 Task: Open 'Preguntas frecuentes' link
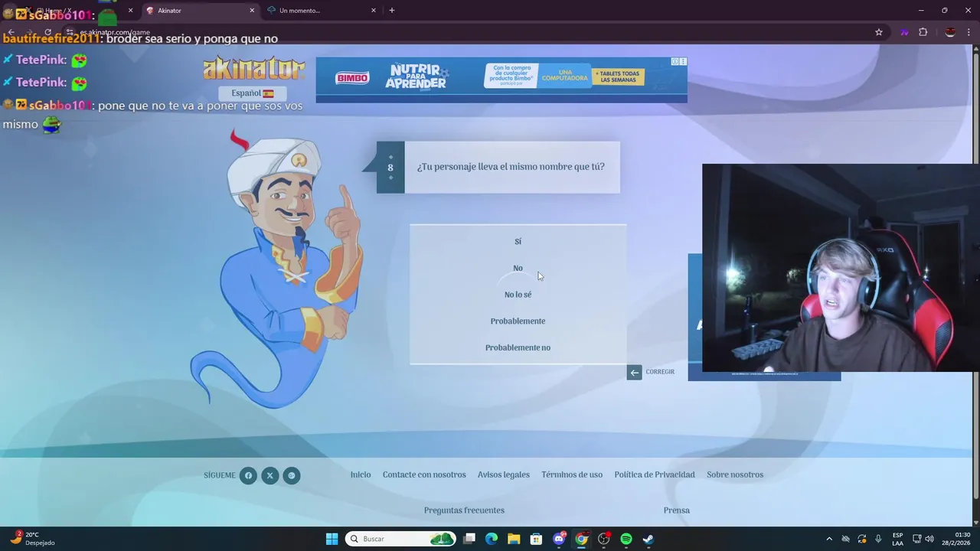pyautogui.click(x=464, y=510)
